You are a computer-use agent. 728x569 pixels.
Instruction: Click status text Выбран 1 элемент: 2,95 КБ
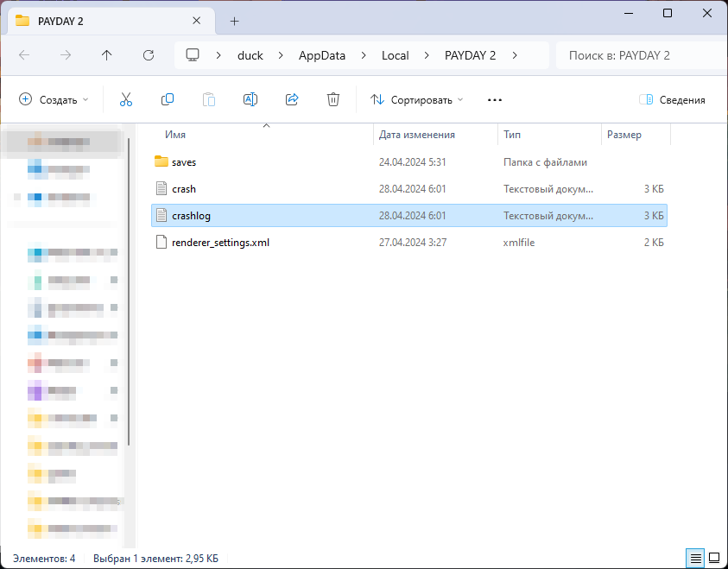click(x=155, y=559)
